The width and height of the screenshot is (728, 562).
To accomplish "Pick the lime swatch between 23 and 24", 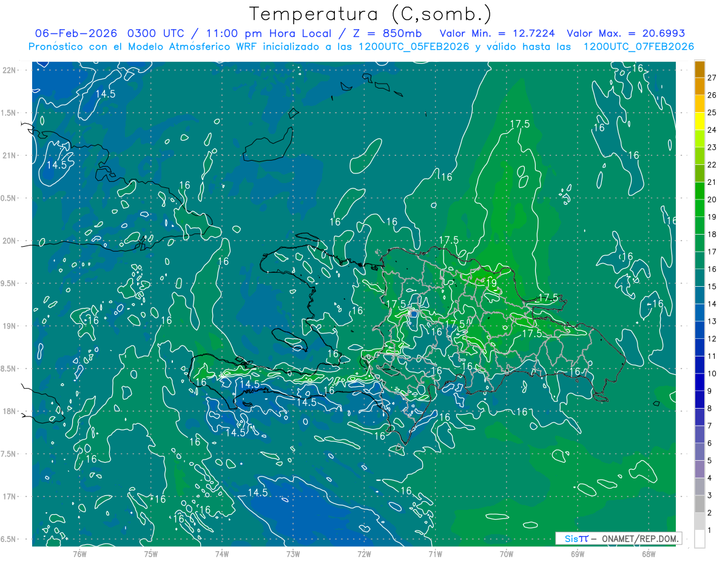I will tap(699, 139).
